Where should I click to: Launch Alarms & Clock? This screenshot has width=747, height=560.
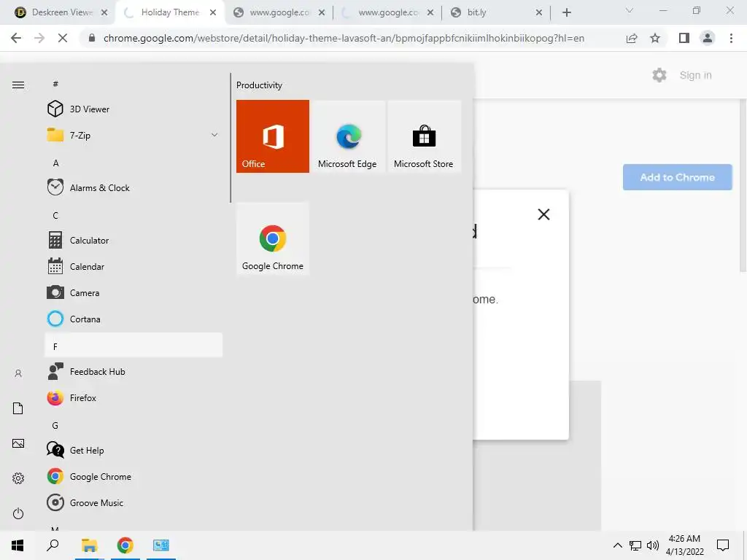(133, 187)
